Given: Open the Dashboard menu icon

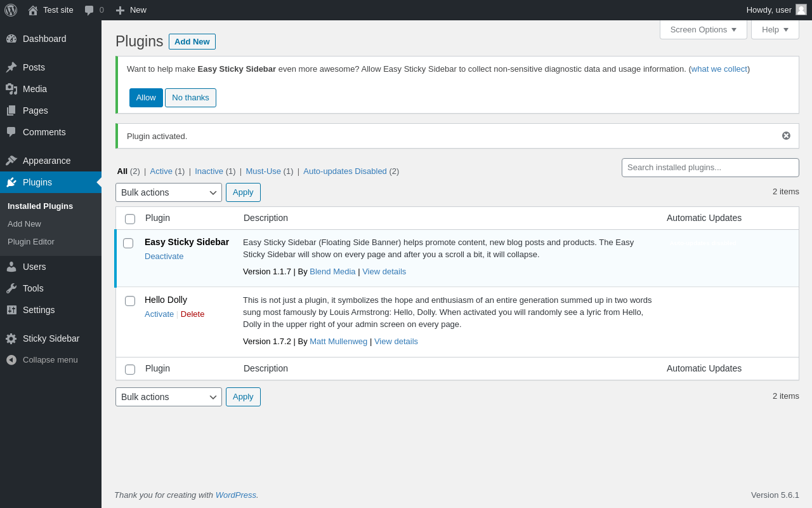Looking at the screenshot, I should (11, 39).
